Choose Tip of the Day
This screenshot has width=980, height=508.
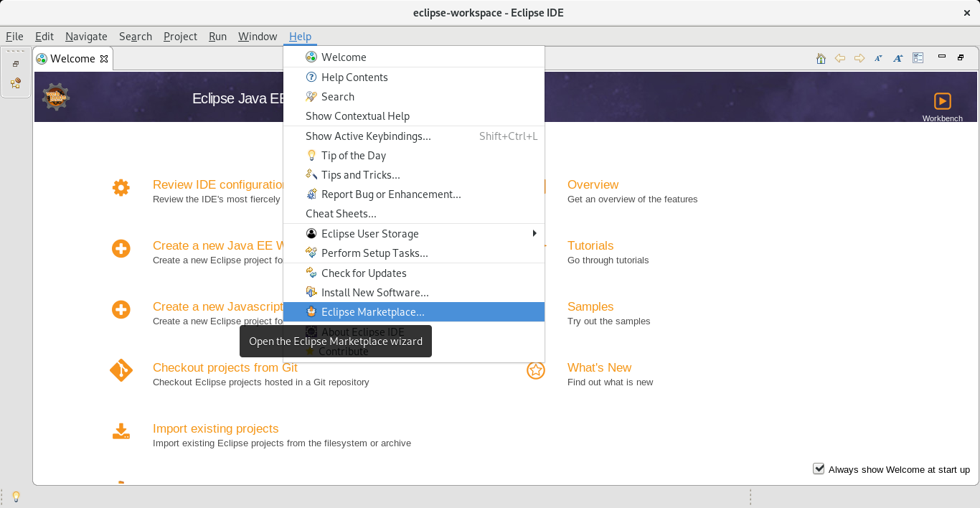coord(414,155)
